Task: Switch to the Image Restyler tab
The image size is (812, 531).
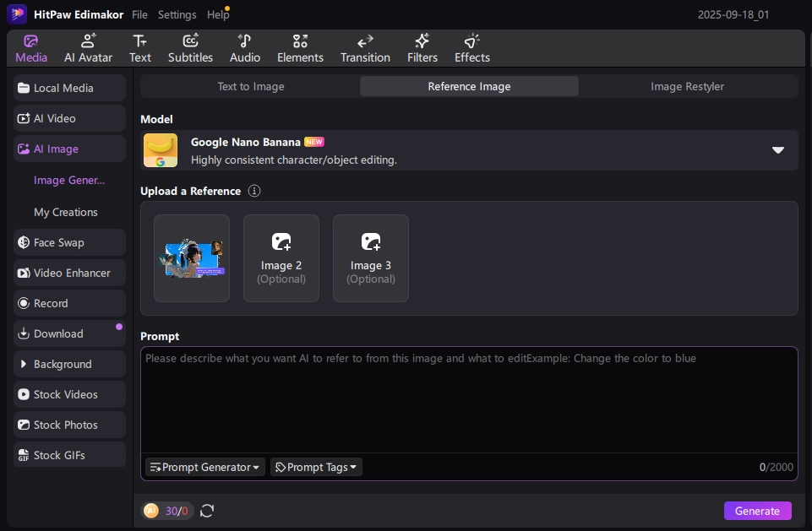Action: click(x=687, y=86)
